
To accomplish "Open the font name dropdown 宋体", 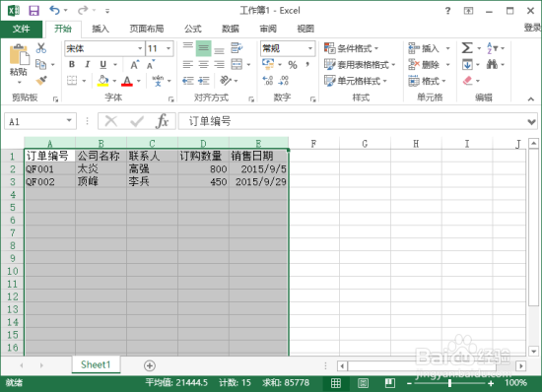I will (140, 48).
